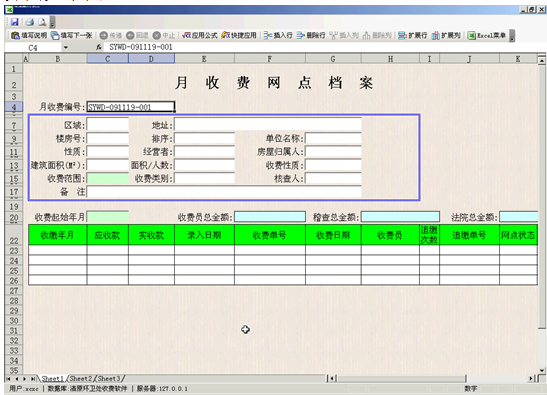Screen dimensions: 547x395
Task: Click the 传递 toolbar button
Action: (x=111, y=35)
